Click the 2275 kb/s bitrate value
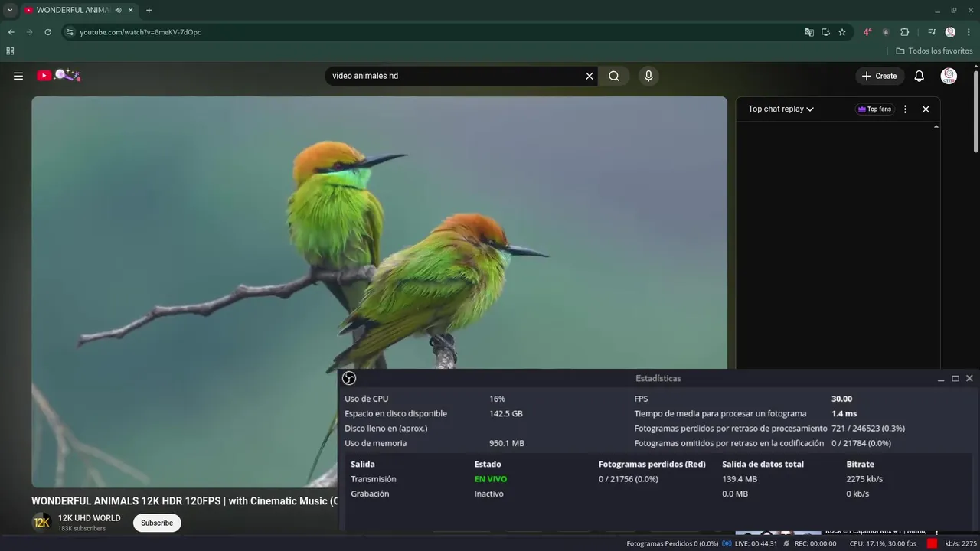 (864, 479)
